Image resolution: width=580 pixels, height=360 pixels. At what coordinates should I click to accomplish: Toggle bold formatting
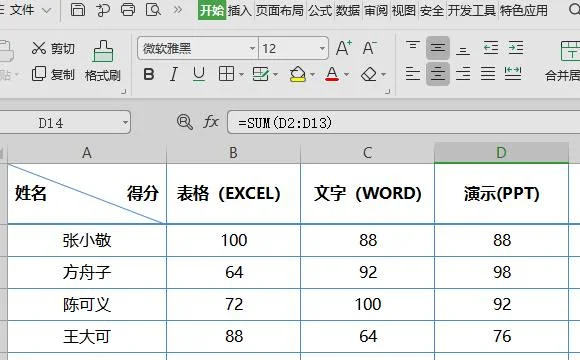pos(149,74)
